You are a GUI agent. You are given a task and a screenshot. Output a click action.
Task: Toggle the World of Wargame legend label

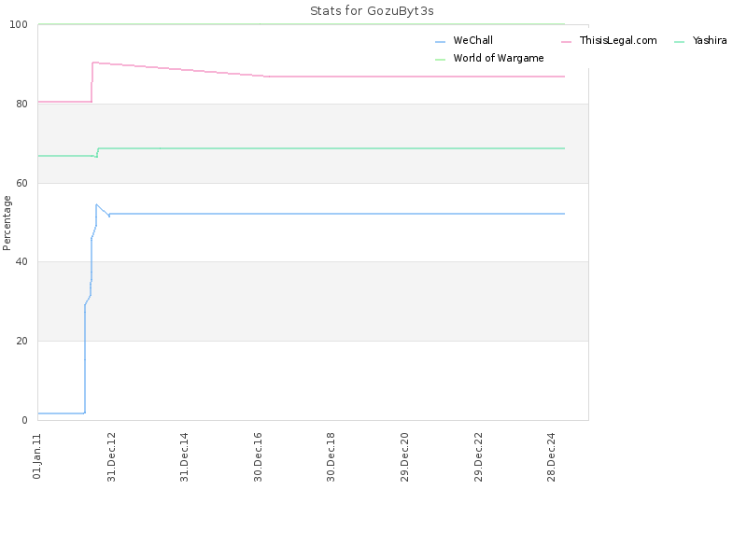click(x=499, y=58)
